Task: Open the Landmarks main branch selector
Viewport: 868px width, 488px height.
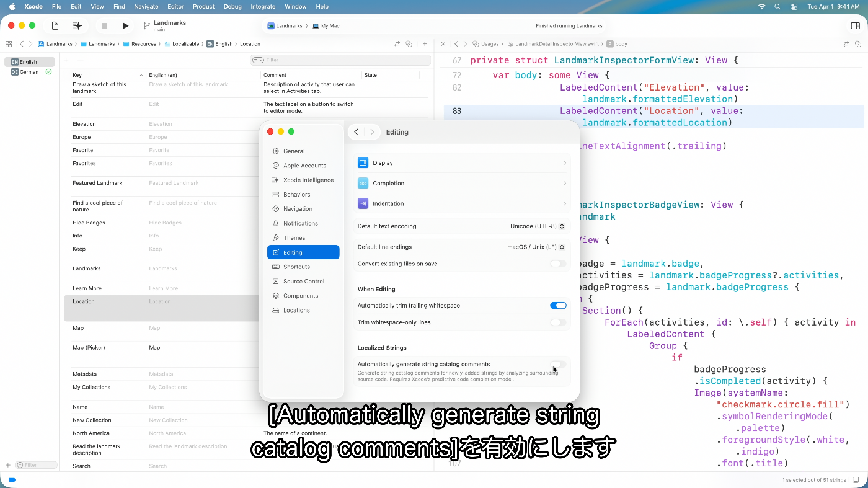Action: [x=165, y=25]
